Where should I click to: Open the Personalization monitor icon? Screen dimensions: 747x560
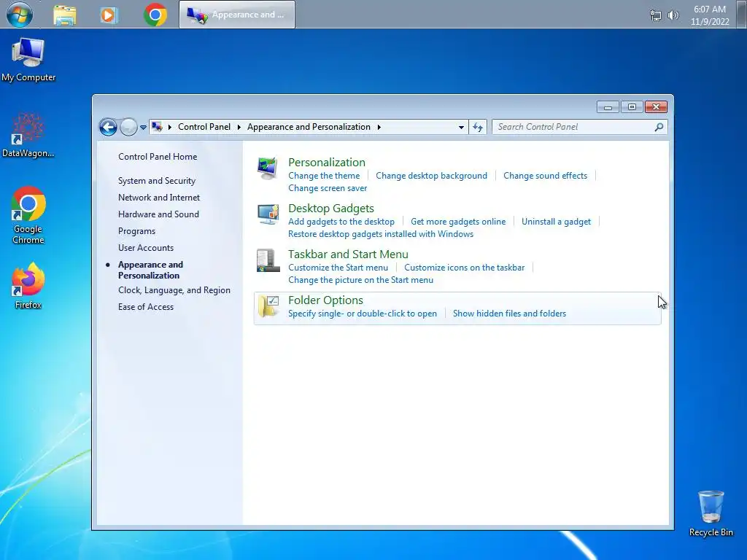pos(267,168)
